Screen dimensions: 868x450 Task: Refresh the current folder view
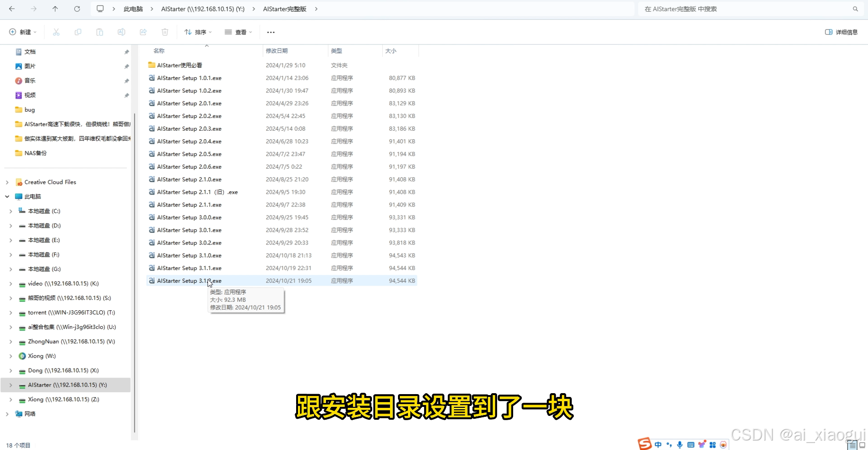point(77,9)
